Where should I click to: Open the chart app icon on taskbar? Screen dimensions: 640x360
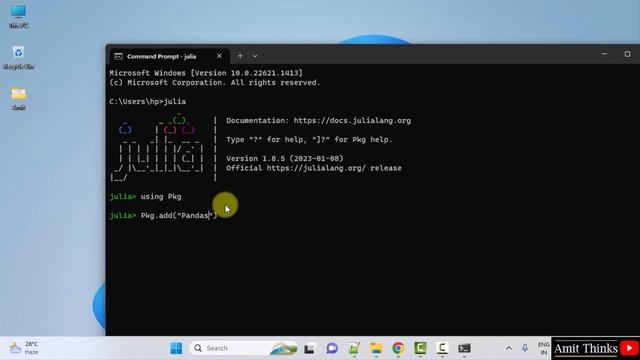[354, 348]
